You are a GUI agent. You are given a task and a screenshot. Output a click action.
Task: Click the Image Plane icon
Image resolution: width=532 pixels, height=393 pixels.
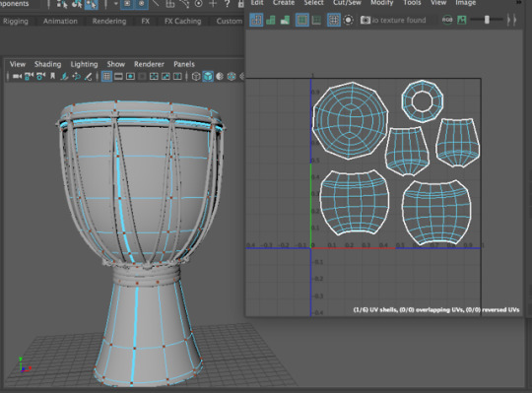click(64, 76)
